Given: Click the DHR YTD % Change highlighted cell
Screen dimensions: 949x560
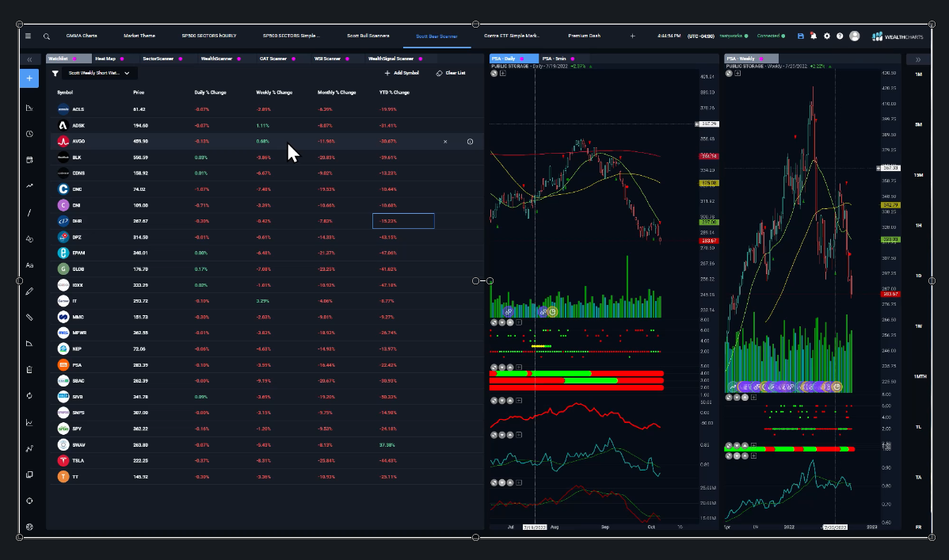Looking at the screenshot, I should pyautogui.click(x=403, y=221).
